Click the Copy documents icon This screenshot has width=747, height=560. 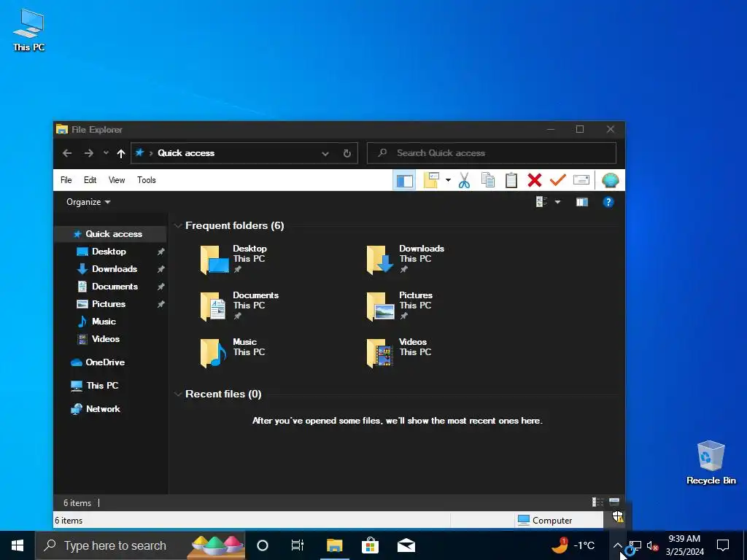tap(488, 180)
